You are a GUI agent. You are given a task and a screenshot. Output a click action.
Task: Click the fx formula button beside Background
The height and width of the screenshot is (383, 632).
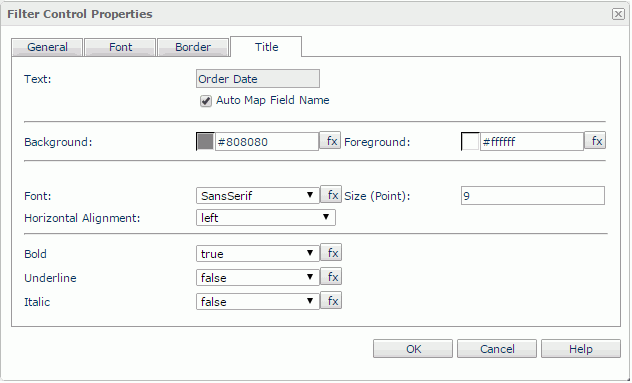pos(331,141)
